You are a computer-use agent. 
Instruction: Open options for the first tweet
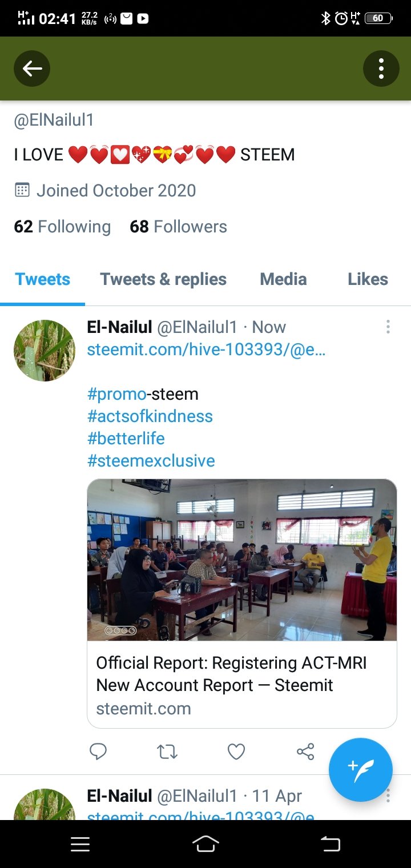(x=388, y=327)
